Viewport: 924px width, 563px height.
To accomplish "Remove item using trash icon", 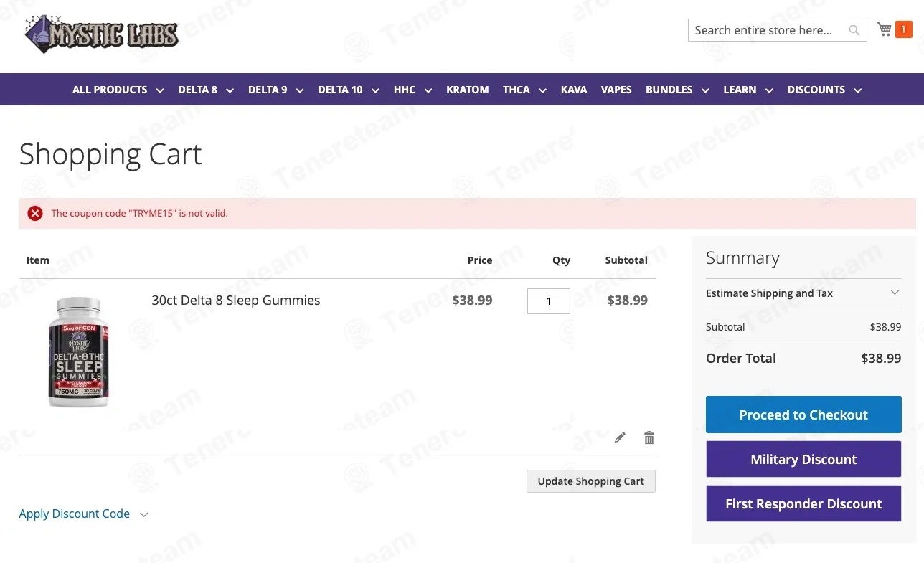I will click(649, 437).
